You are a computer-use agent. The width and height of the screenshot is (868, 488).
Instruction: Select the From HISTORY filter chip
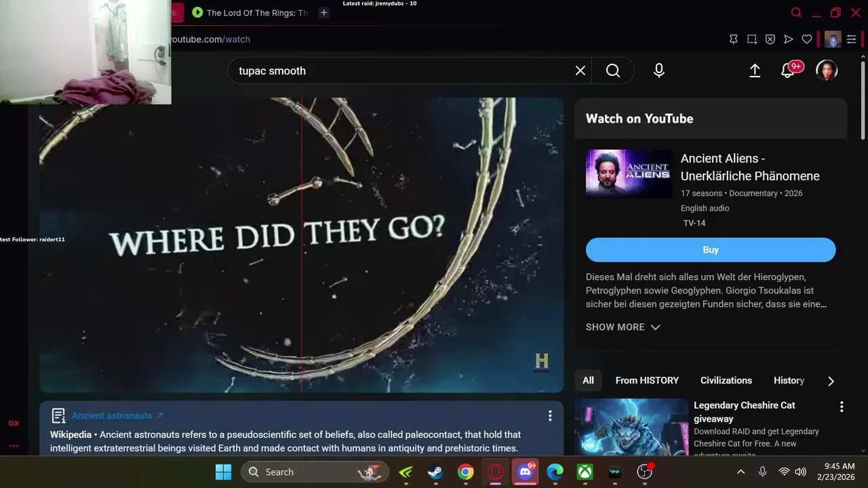point(647,380)
